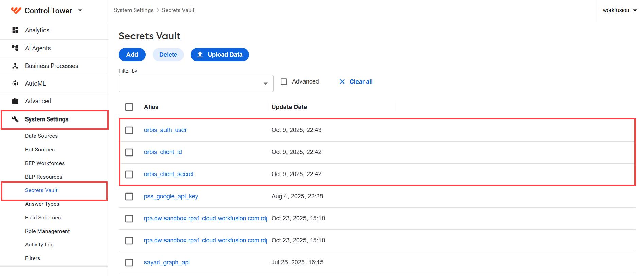Click the System Settings wrench icon
644x276 pixels.
click(x=15, y=119)
